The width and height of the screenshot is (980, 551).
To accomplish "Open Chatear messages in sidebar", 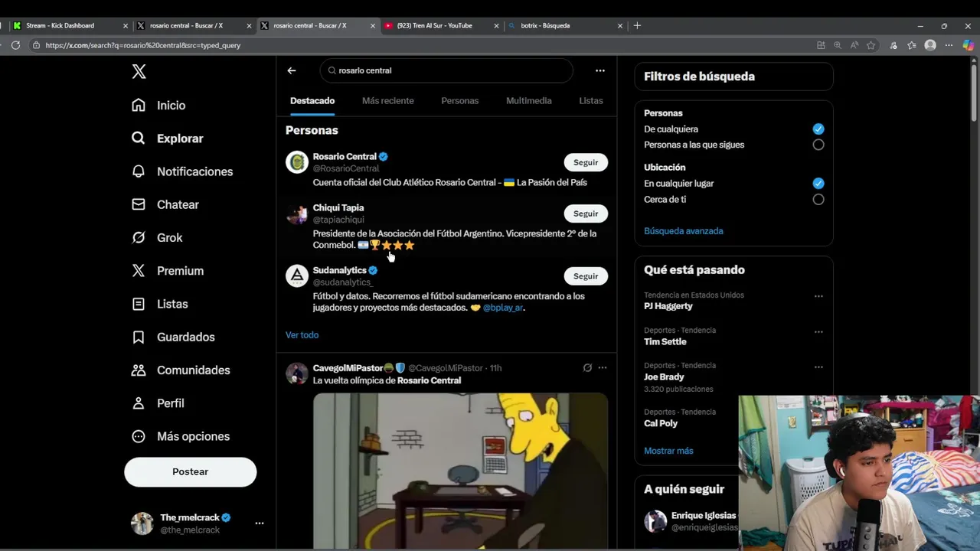I will coord(165,204).
